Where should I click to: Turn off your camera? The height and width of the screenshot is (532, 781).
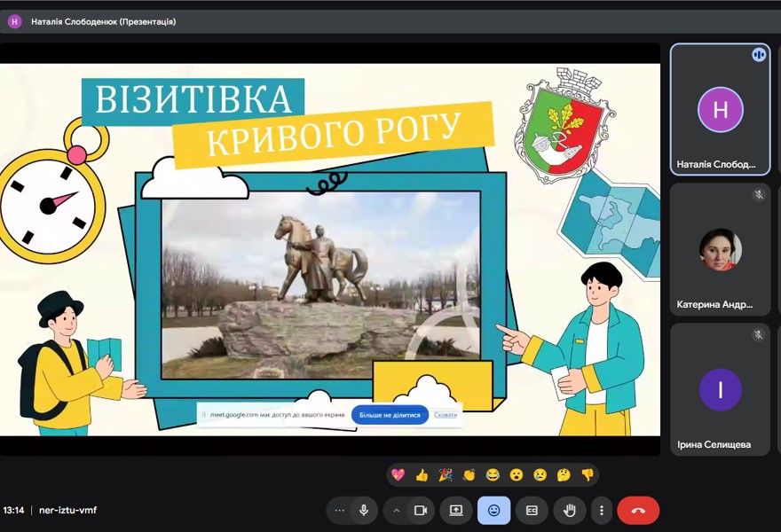[421, 511]
